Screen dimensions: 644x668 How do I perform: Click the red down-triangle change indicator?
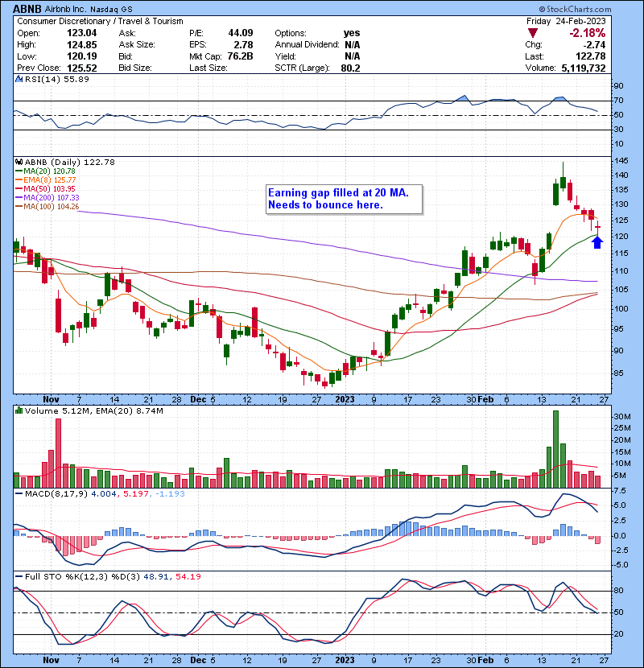tap(532, 33)
